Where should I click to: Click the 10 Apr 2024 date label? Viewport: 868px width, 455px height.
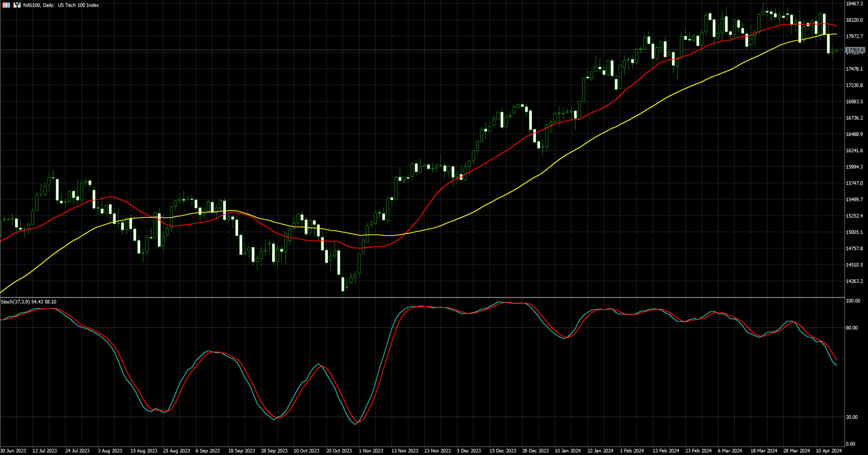tap(829, 451)
